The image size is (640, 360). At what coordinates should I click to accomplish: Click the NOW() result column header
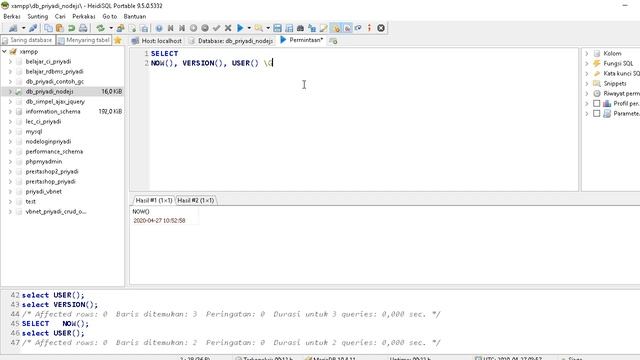pyautogui.click(x=164, y=211)
